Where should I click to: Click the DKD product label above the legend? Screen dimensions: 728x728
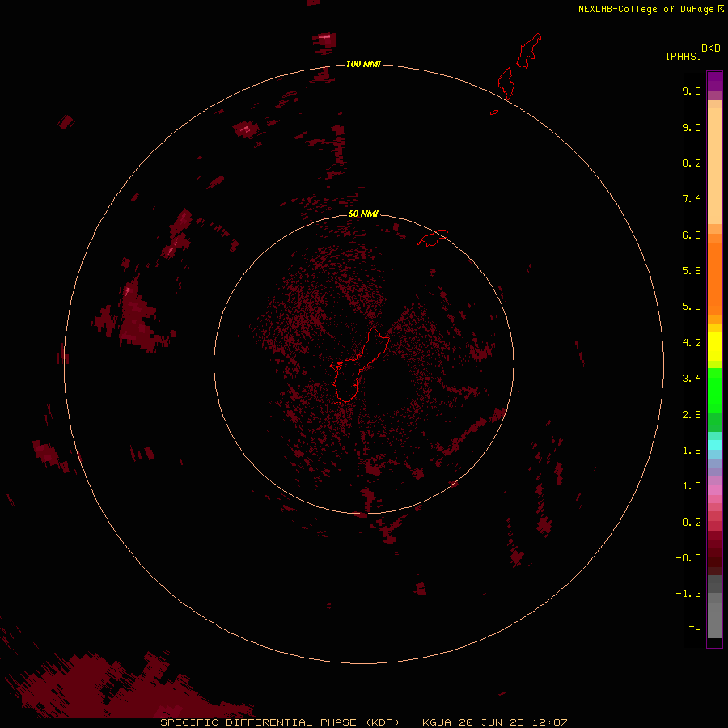click(x=710, y=48)
